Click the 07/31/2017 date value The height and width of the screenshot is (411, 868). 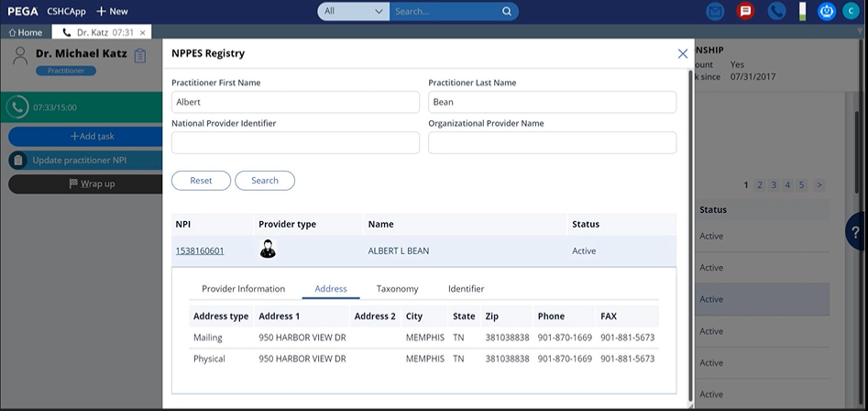pyautogui.click(x=753, y=76)
